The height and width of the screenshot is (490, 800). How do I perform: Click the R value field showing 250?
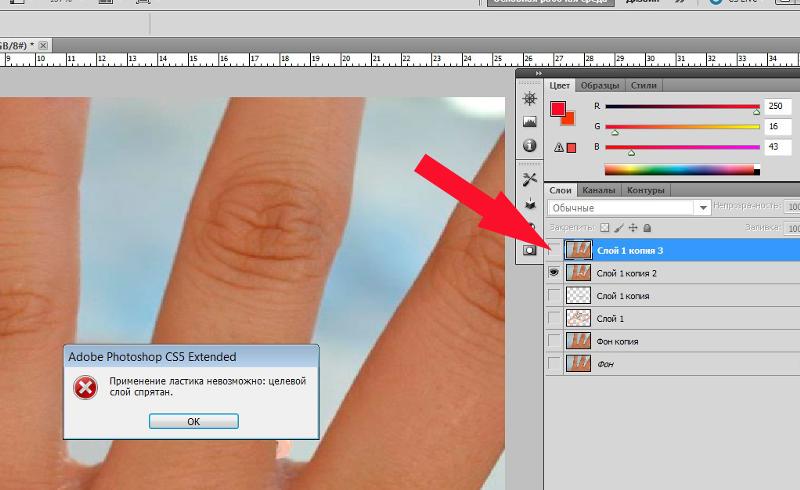(x=778, y=106)
